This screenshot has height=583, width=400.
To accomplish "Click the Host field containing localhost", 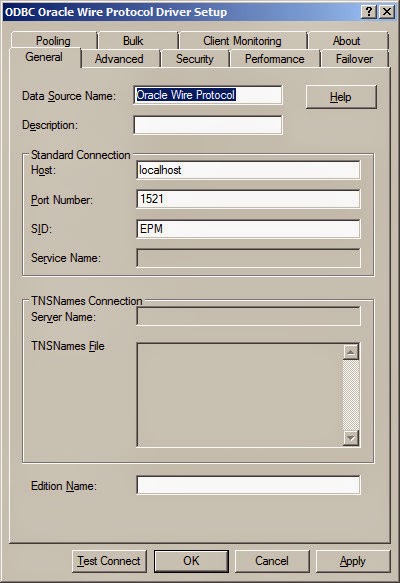I will 248,170.
